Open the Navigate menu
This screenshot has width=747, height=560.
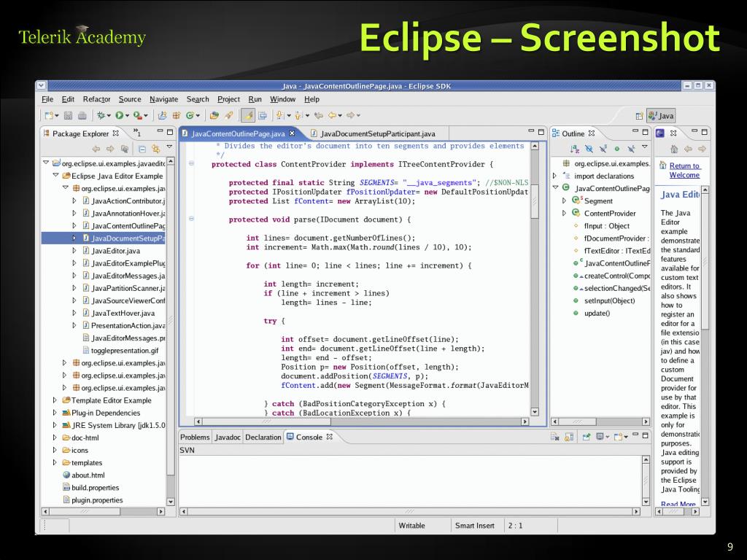click(x=163, y=99)
